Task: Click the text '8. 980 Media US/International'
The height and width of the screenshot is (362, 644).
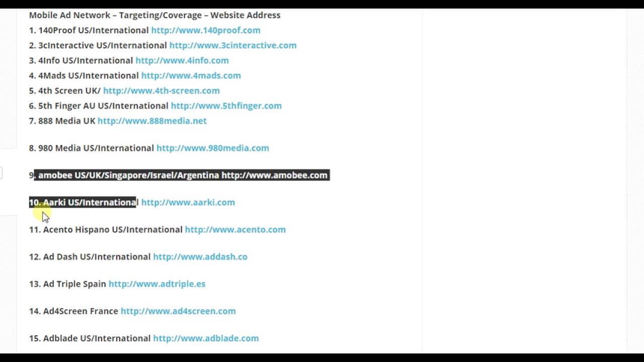Action: (x=92, y=148)
